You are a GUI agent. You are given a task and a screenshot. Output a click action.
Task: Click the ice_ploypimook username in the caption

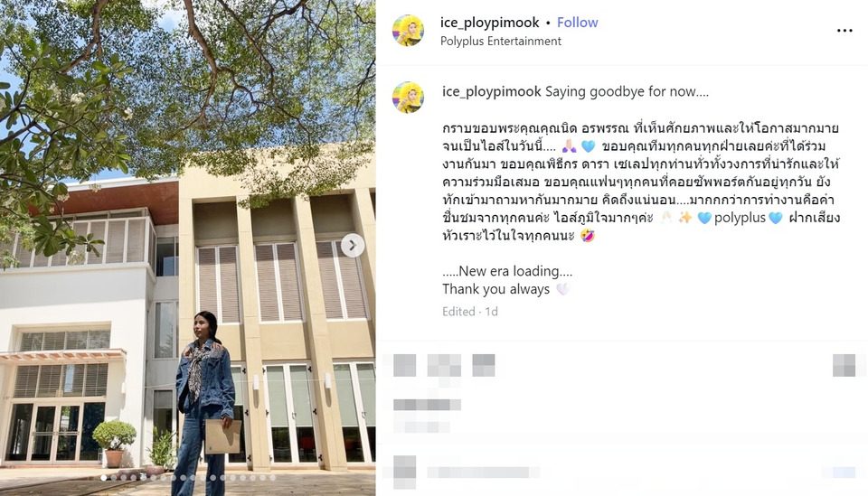tap(492, 92)
